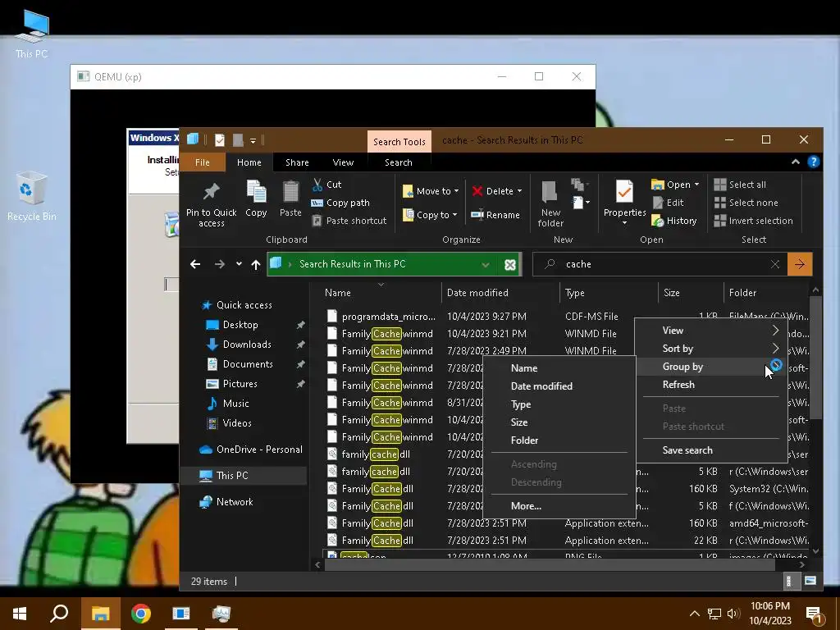Viewport: 840px width, 630px height.
Task: Open the notification center icon
Action: click(815, 614)
